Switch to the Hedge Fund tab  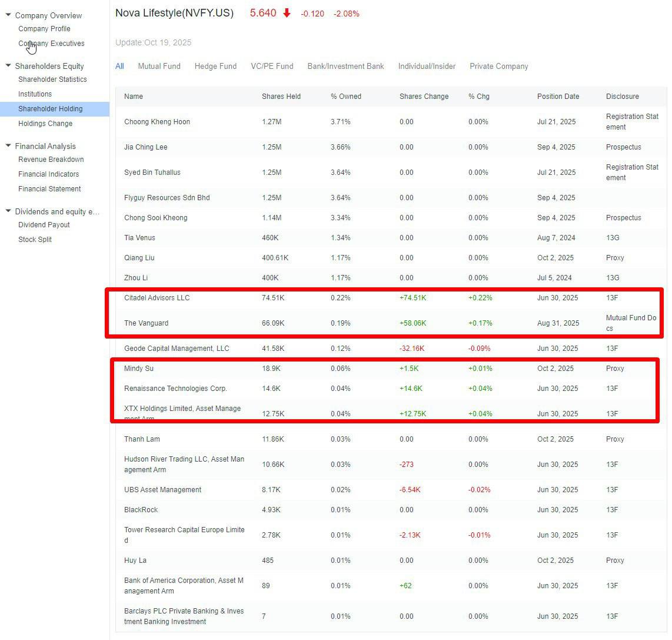215,66
